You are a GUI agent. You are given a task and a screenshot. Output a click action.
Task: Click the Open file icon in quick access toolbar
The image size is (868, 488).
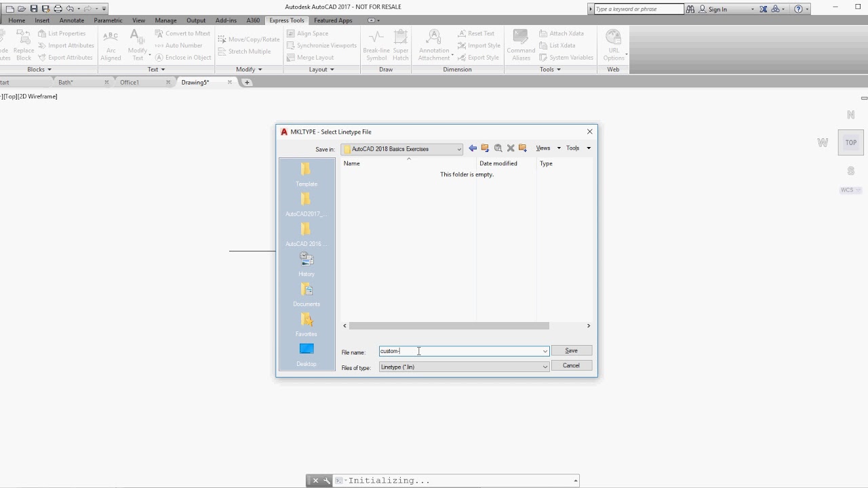22,9
